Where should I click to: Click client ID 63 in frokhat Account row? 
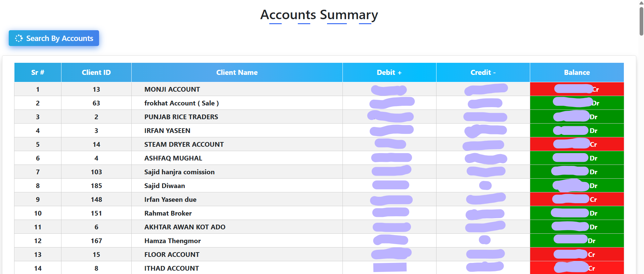(x=96, y=103)
